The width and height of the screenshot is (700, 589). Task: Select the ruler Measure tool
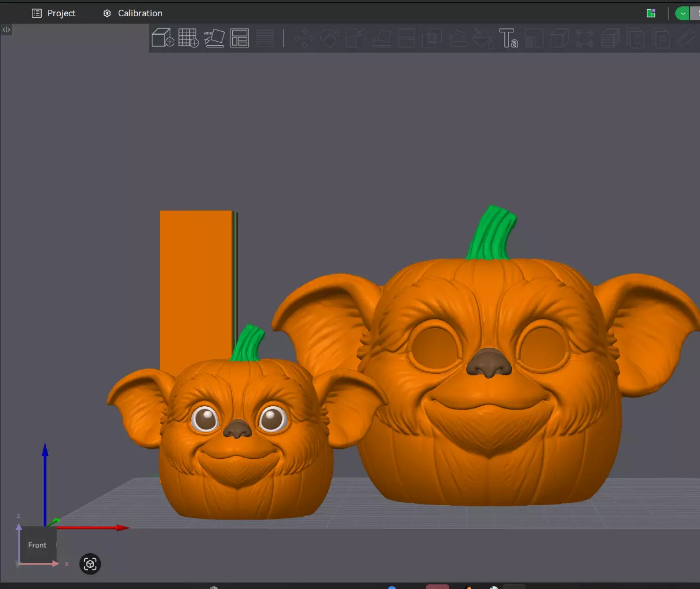(687, 39)
